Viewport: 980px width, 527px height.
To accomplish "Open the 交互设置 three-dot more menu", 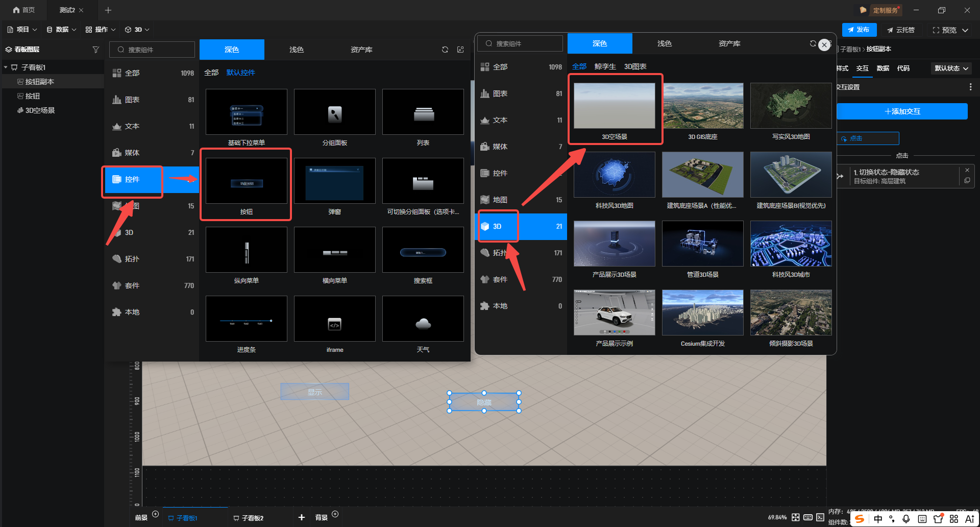I will (970, 87).
